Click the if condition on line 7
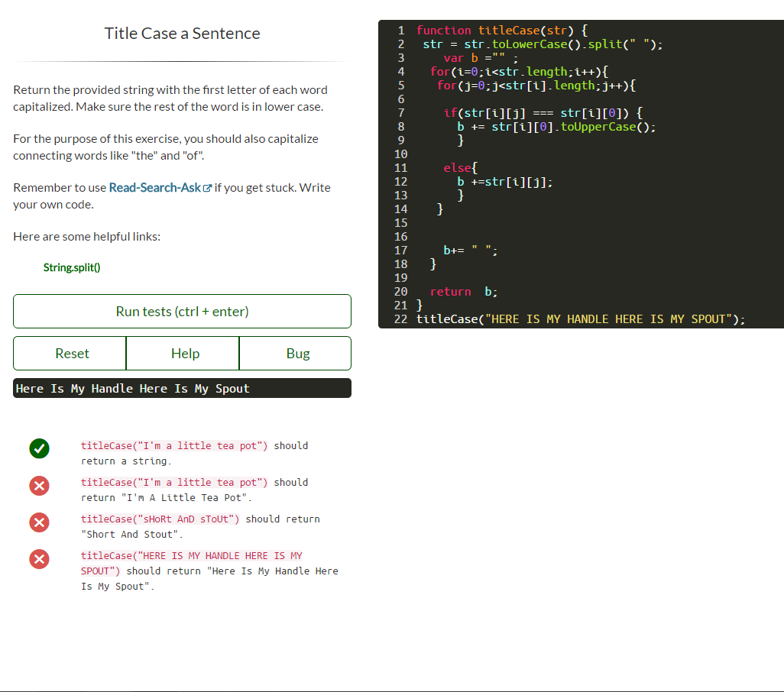The width and height of the screenshot is (784, 692). 543,113
